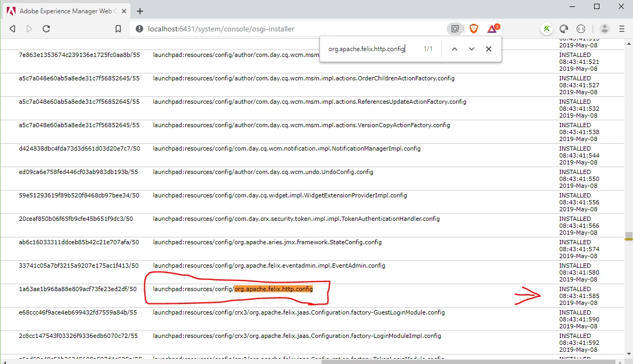This screenshot has height=364, width=633.
Task: Select the WidgetExtensionProviderImpl.config entry
Action: point(279,195)
